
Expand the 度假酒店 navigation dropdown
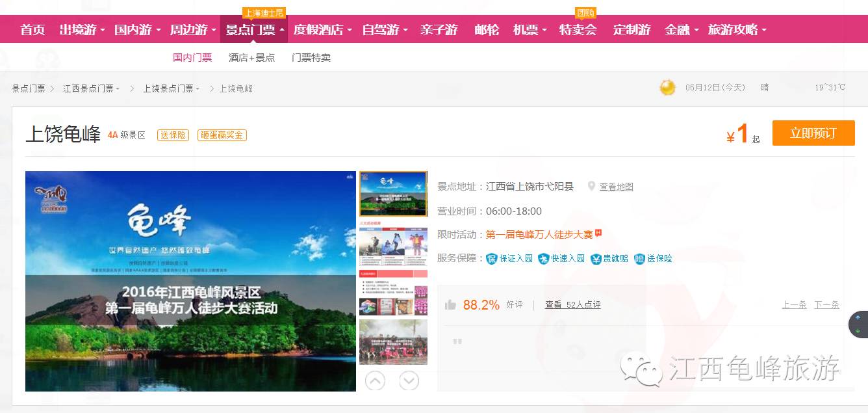click(322, 30)
